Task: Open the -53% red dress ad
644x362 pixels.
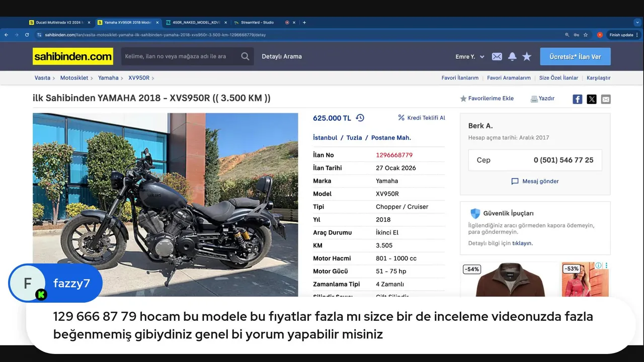Action: coord(585,279)
